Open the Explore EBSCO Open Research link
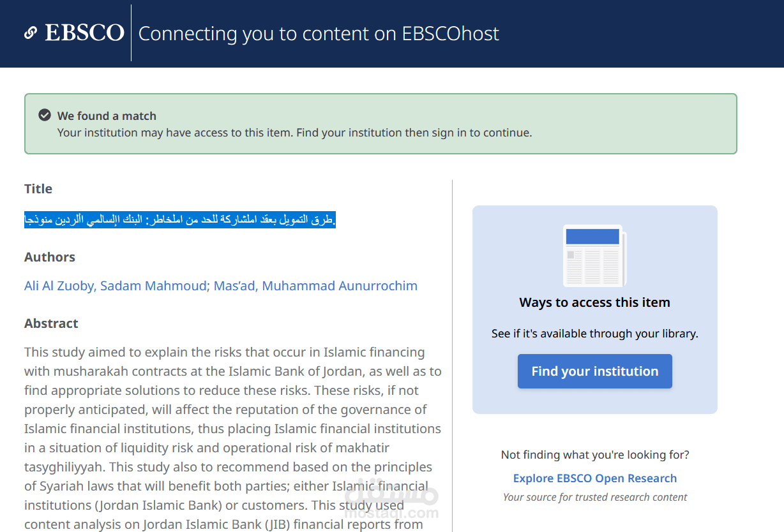This screenshot has width=784, height=532. point(594,478)
